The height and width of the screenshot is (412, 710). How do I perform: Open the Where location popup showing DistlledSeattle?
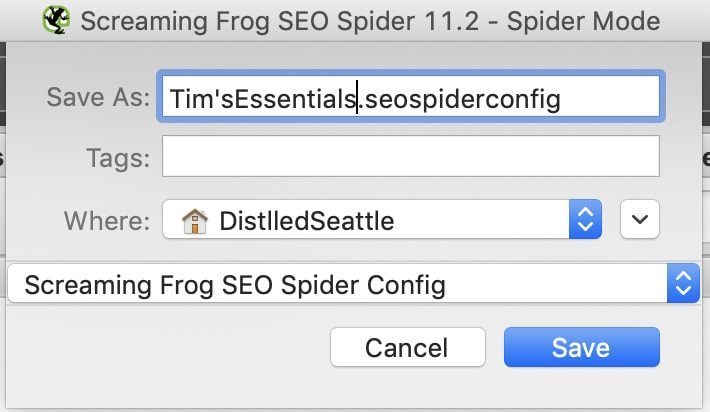pyautogui.click(x=382, y=219)
